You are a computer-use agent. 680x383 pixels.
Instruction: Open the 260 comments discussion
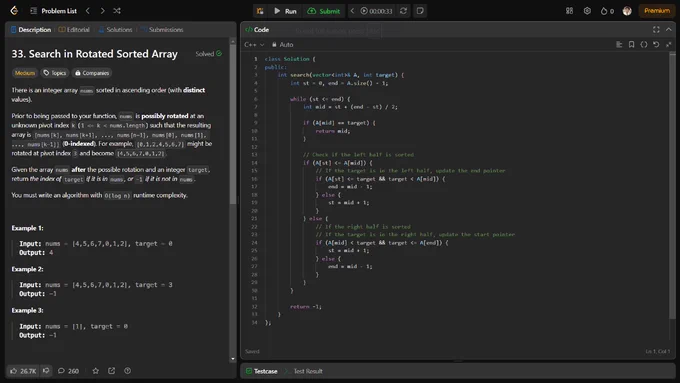69,371
